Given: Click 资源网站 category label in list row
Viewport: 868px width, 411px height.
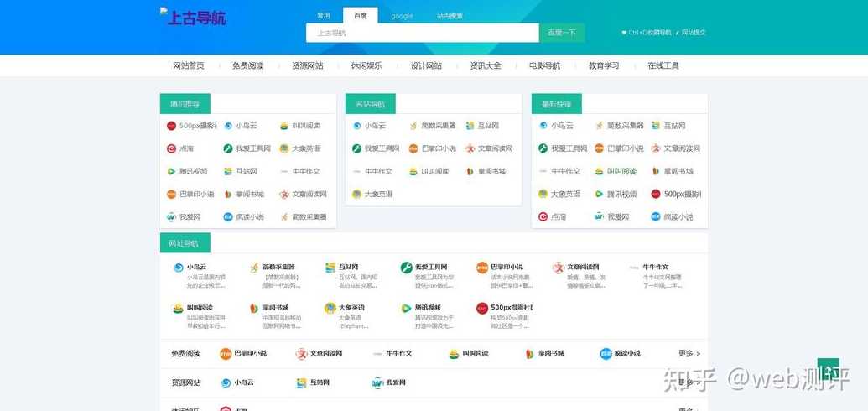Looking at the screenshot, I should 186,382.
